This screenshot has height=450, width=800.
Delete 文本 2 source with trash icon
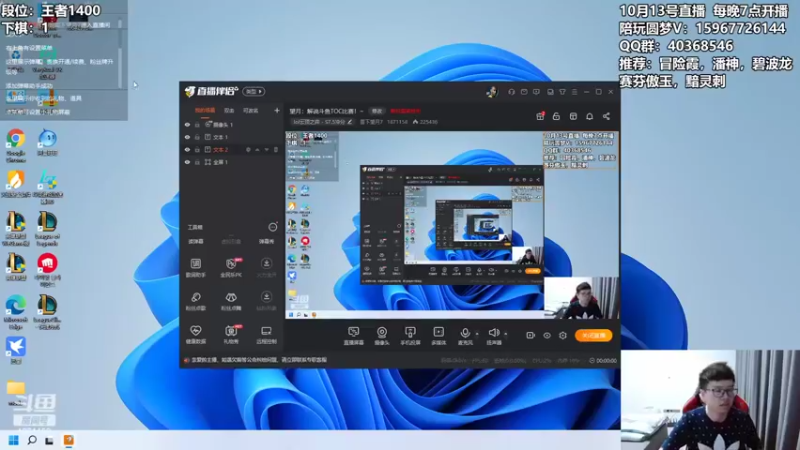coord(276,149)
